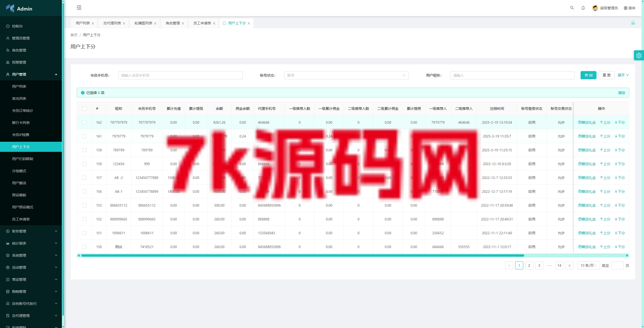Click the info icon in the selection banner

[x=83, y=93]
